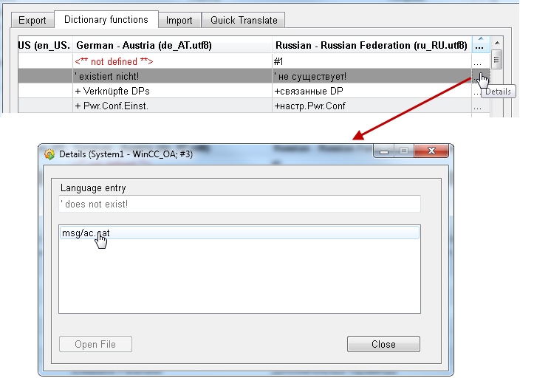Close the Details window with X
This screenshot has width=534, height=392.
tap(431, 151)
